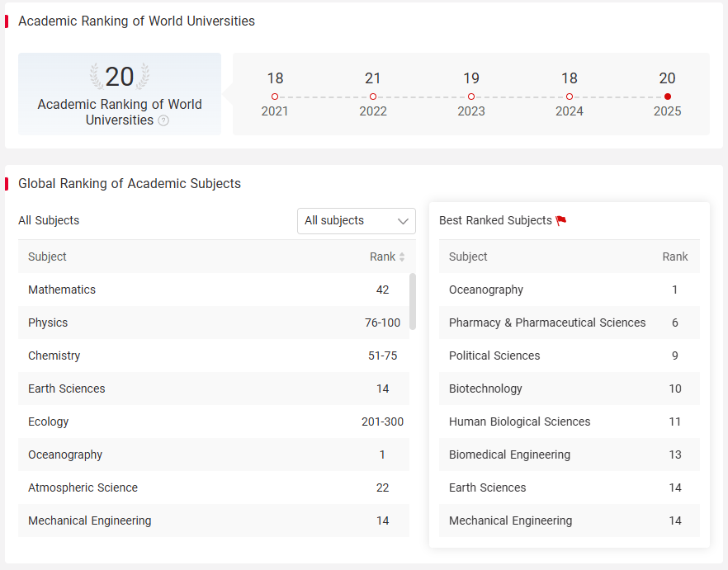
Task: Click the Rank column header in All Subjects
Action: 383,257
